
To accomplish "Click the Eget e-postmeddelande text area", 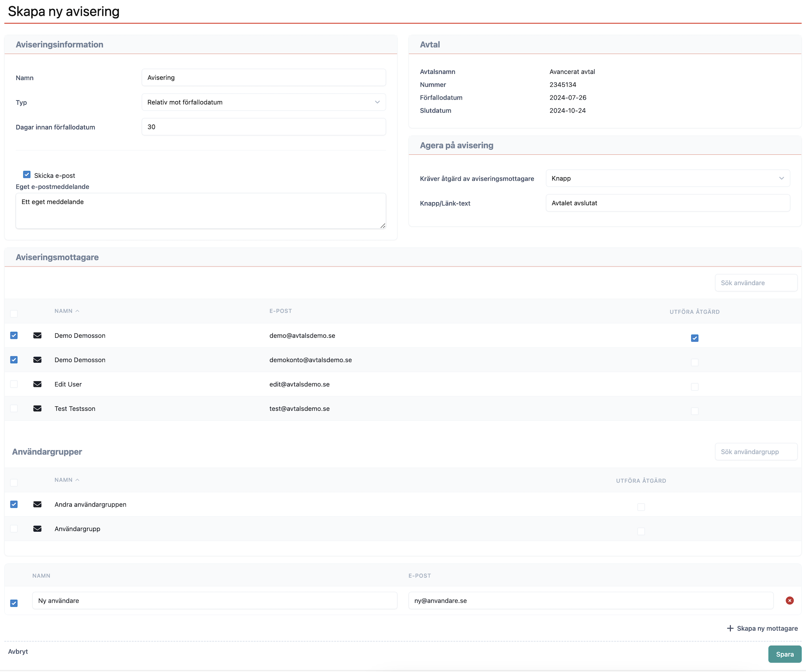I will tap(201, 211).
